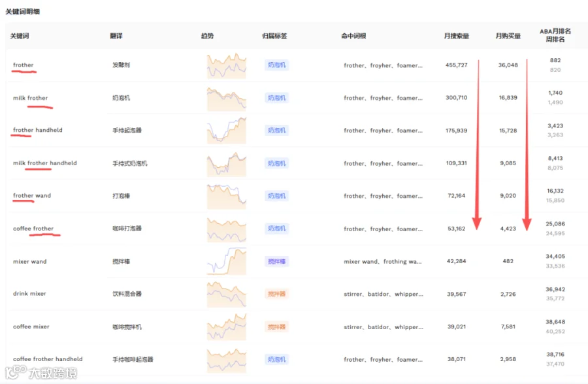Open the 'coffee frother handheld' keyword link
Screen dimensions: 588x384
48,359
